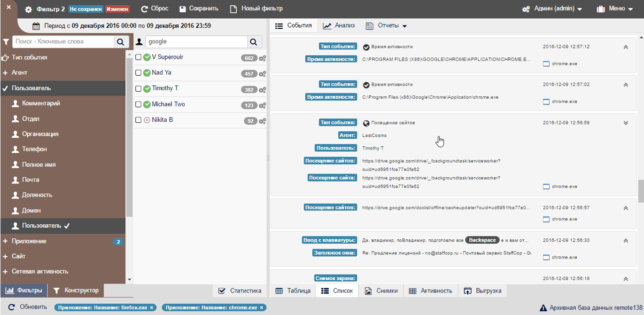The image size is (644, 315).
Task: Open the Отчеты dropdown
Action: click(x=386, y=25)
